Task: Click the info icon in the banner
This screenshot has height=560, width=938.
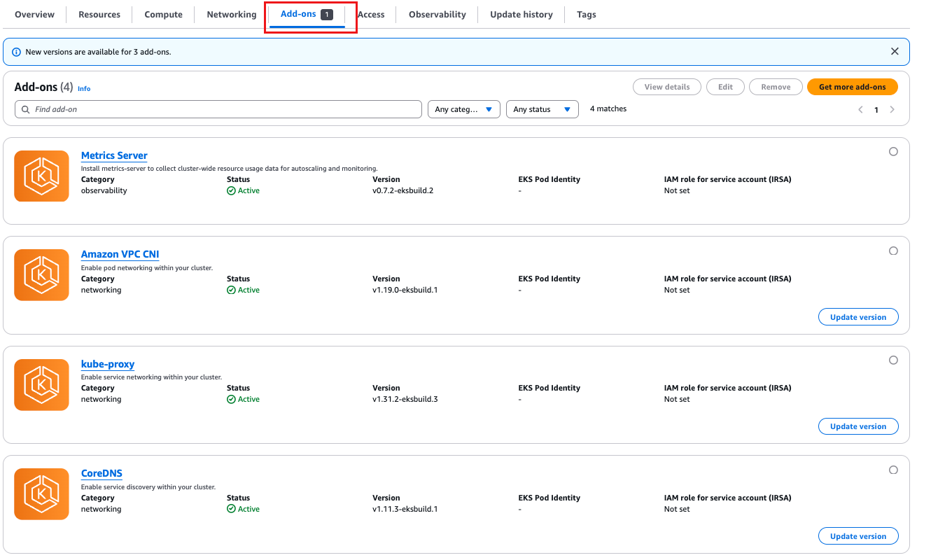Action: (16, 52)
